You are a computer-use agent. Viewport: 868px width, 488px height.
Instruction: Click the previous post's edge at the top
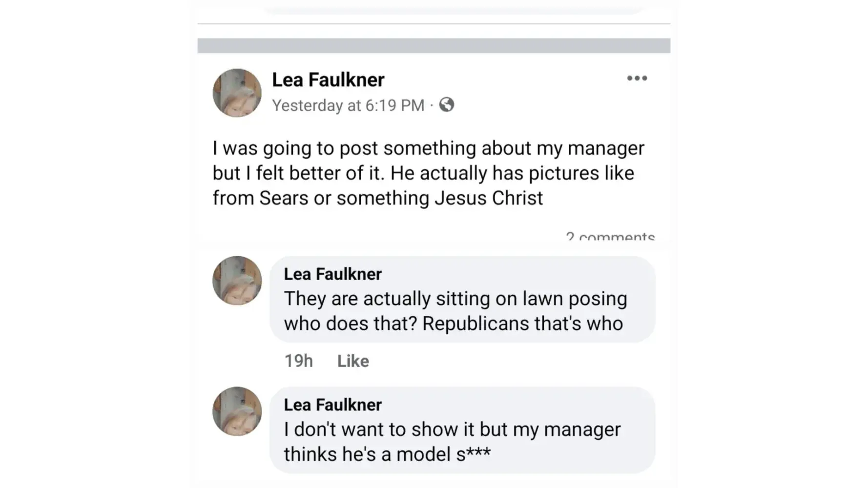pyautogui.click(x=454, y=9)
